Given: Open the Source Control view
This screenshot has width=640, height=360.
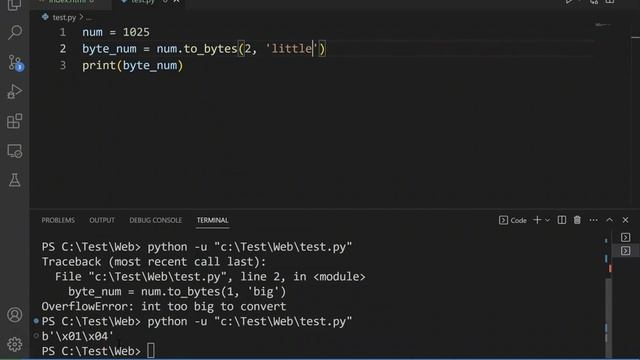Looking at the screenshot, I should tap(16, 63).
